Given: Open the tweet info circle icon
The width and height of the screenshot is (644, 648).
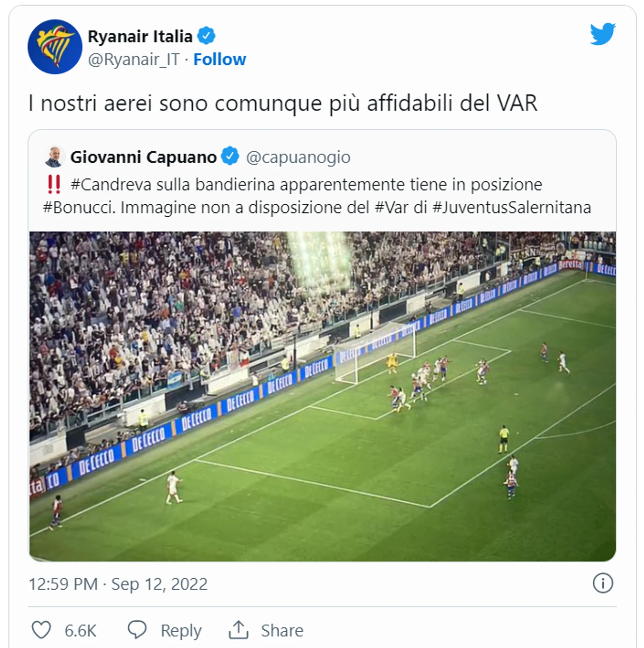Looking at the screenshot, I should tap(603, 583).
